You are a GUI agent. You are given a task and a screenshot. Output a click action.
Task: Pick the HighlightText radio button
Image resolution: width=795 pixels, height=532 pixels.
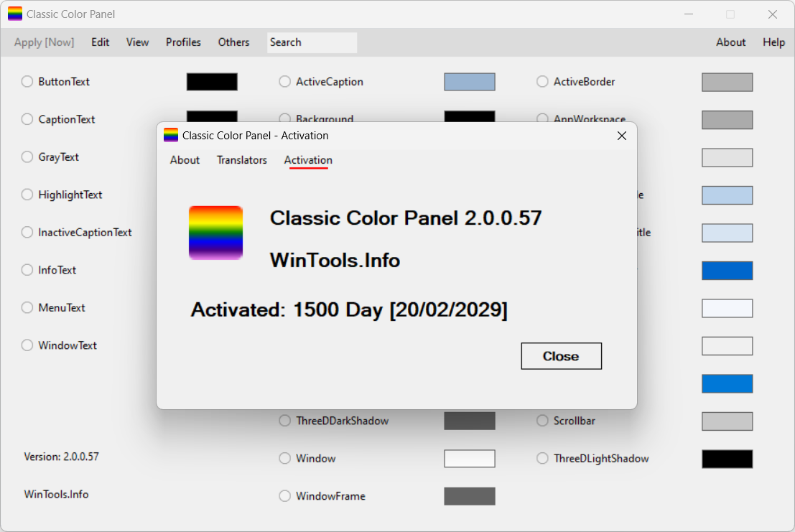27,195
